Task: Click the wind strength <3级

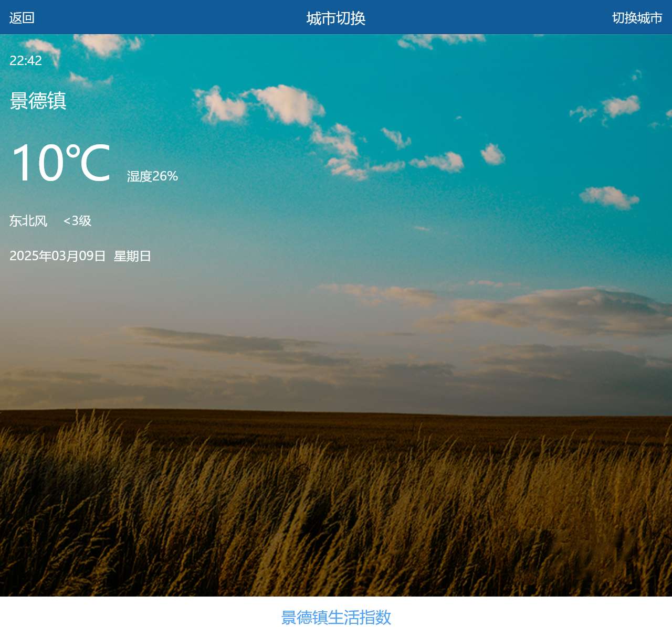Action: click(x=77, y=221)
